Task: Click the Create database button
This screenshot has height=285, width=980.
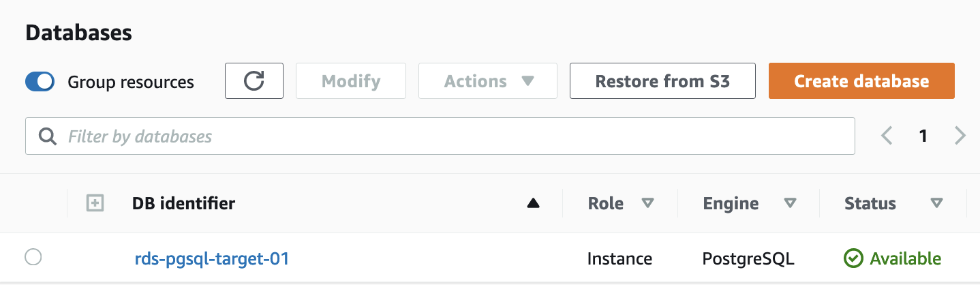Action: coord(861,81)
